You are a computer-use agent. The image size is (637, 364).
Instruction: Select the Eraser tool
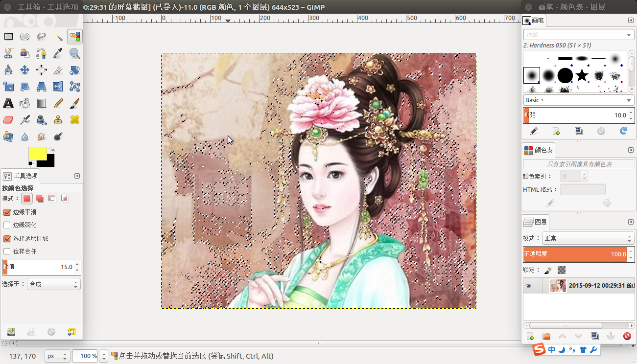click(8, 120)
